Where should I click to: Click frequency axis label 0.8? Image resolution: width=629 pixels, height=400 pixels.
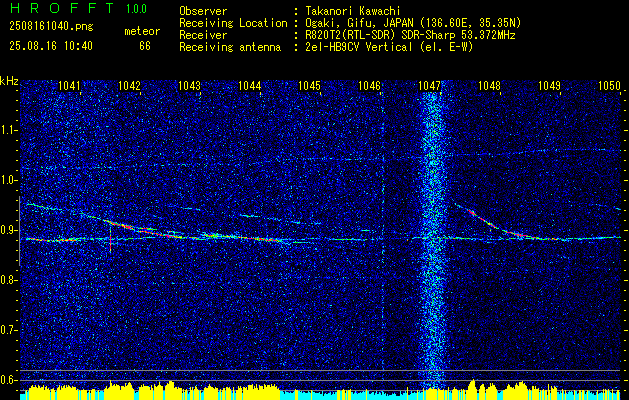7,280
